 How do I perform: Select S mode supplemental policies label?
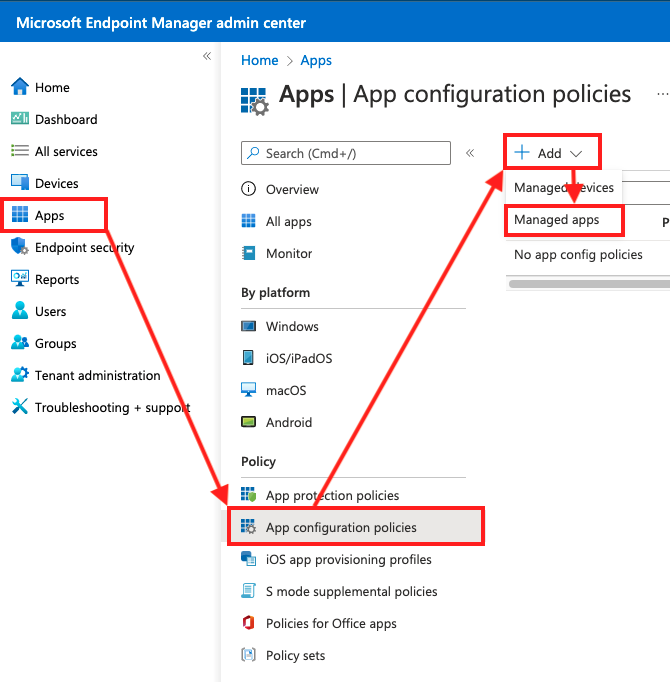pyautogui.click(x=352, y=592)
